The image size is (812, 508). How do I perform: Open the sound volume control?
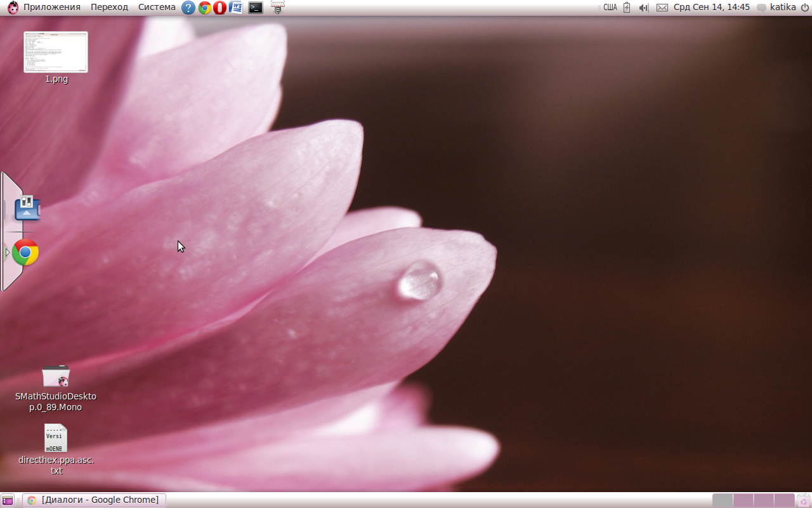[644, 8]
